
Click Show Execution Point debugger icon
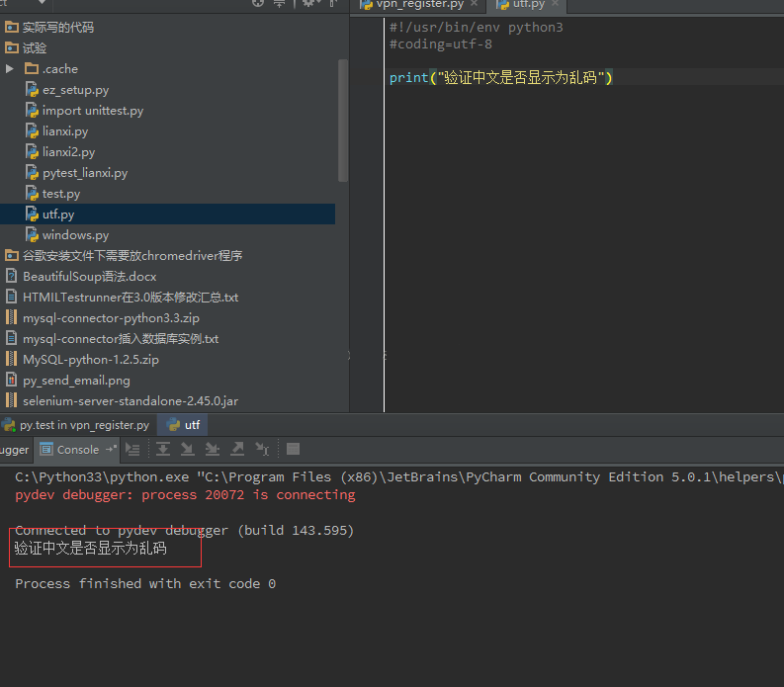click(132, 450)
